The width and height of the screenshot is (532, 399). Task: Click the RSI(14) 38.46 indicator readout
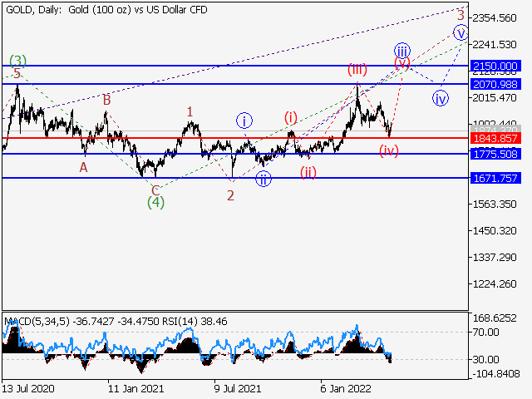[x=193, y=322]
